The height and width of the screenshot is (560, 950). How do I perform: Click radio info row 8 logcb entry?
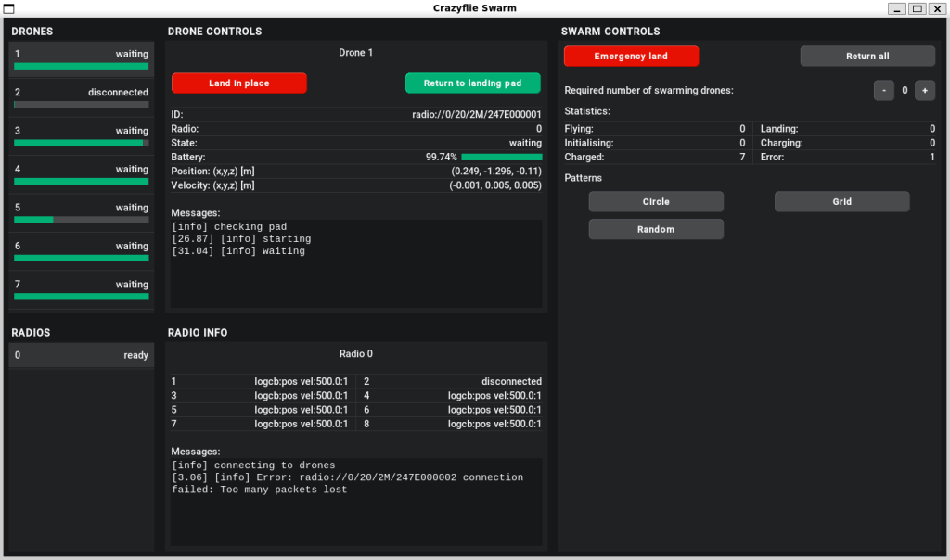point(494,424)
